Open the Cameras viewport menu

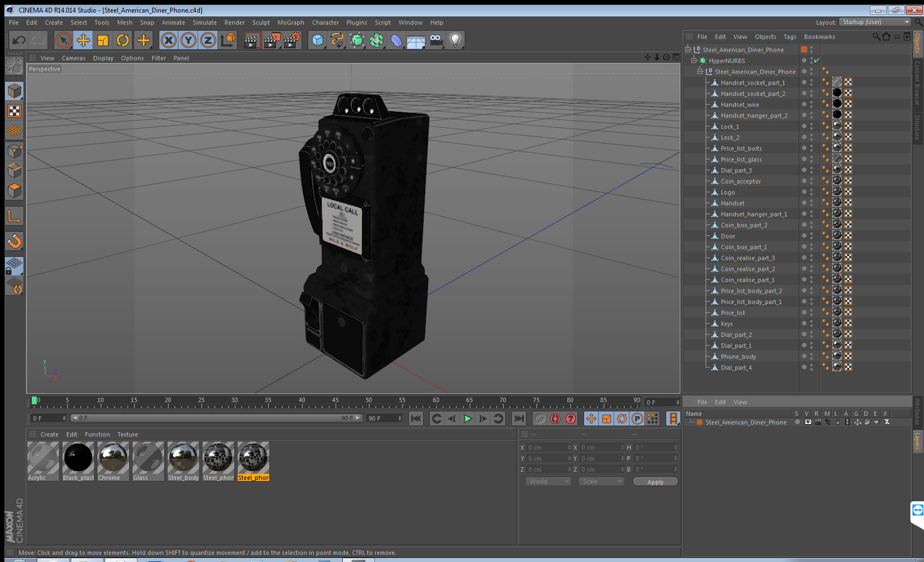click(73, 58)
